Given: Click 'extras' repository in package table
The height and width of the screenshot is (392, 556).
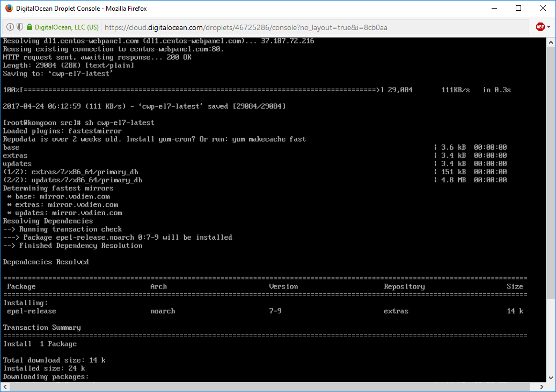Looking at the screenshot, I should (x=396, y=311).
